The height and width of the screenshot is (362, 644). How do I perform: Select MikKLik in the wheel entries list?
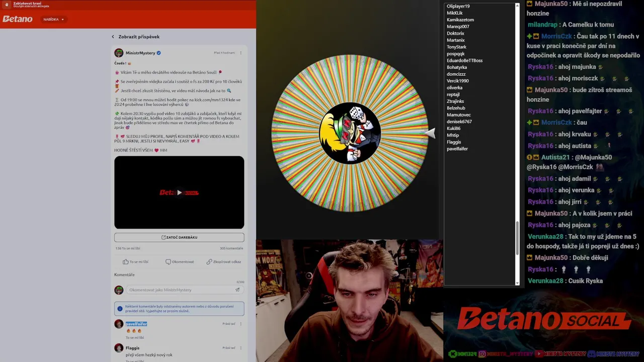pyautogui.click(x=455, y=13)
